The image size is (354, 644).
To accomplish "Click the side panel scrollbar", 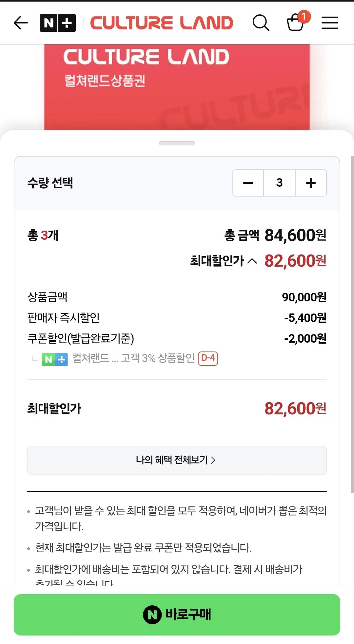I will pyautogui.click(x=352, y=324).
